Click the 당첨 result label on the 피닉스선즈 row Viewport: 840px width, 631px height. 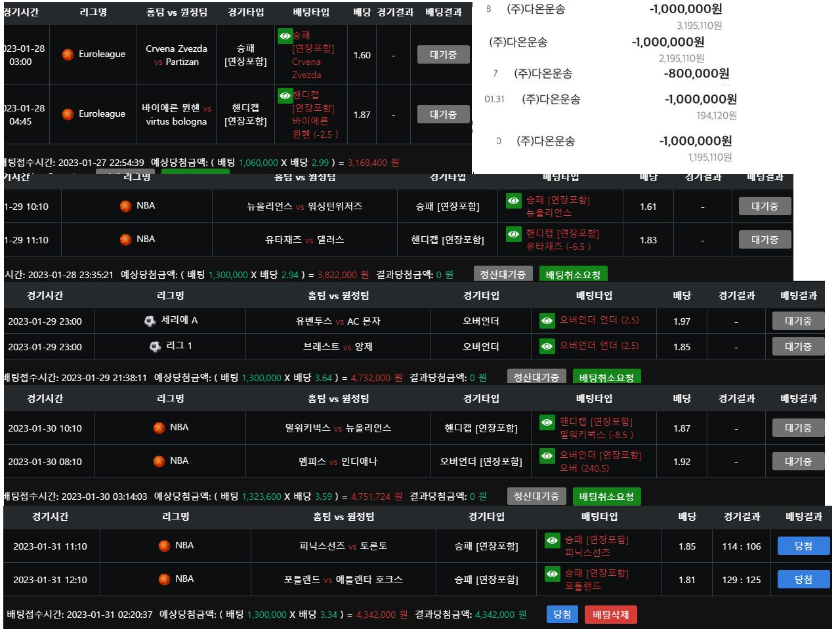(x=803, y=546)
